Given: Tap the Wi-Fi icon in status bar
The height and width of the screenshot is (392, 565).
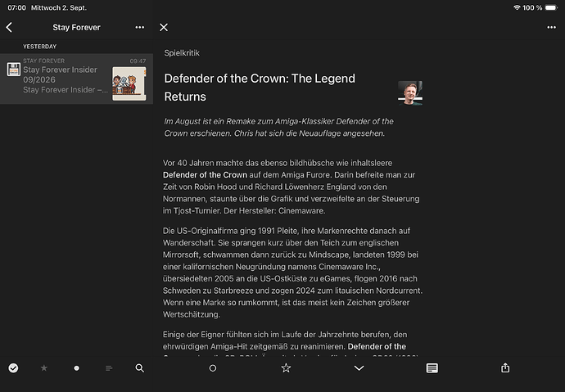Looking at the screenshot, I should 517,7.
